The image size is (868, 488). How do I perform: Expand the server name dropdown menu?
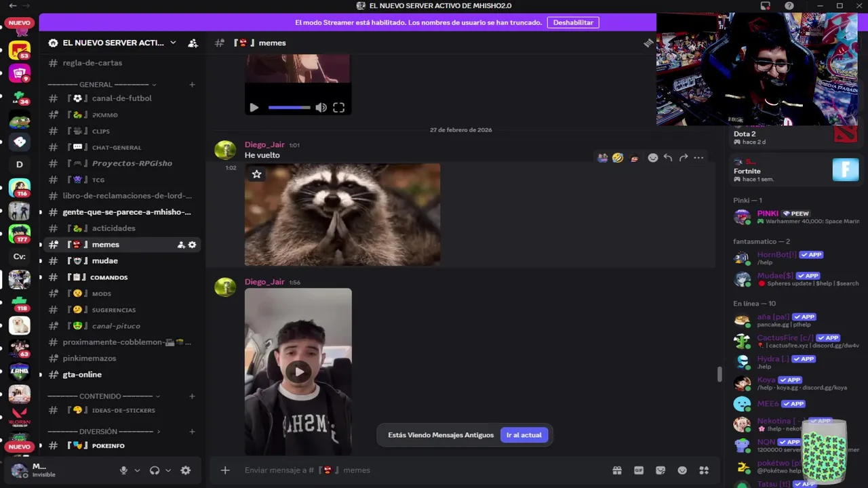coord(173,43)
